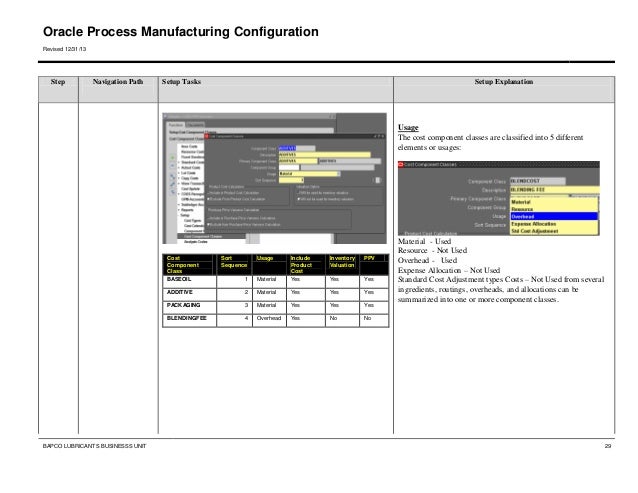The image size is (638, 493).
Task: Click the yellow Description field in left dialog
Action: click(325, 155)
